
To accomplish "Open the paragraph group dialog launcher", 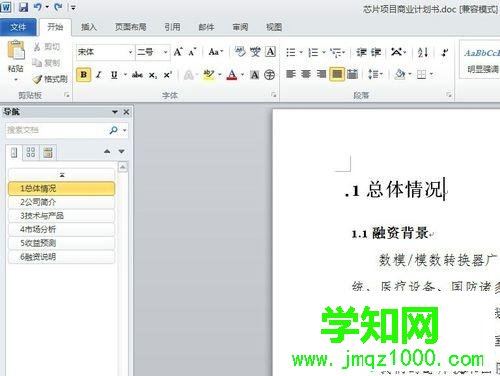I will [449, 95].
